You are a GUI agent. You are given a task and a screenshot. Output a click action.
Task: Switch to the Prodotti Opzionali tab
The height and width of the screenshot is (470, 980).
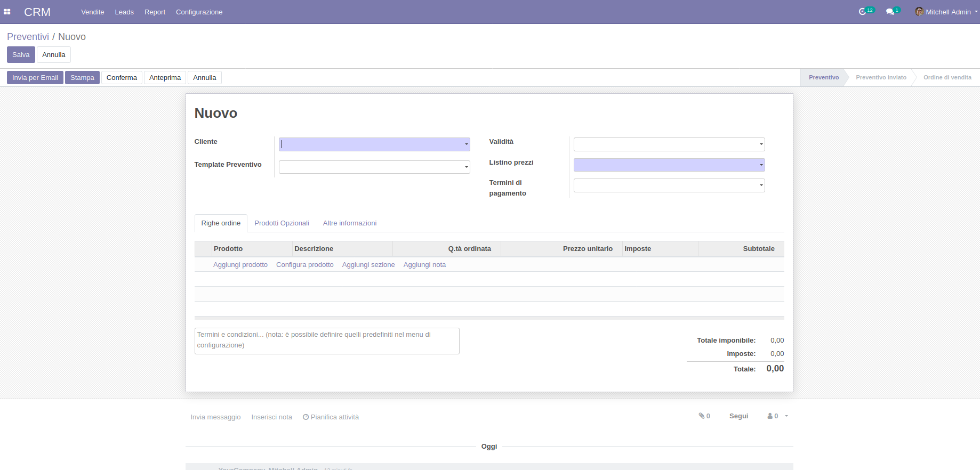tap(282, 223)
